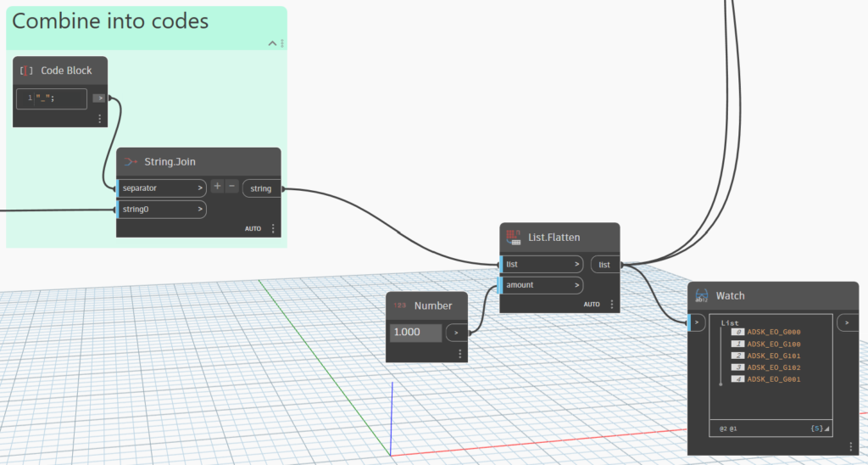Click the Code Block node icon
The image size is (868, 465).
click(x=25, y=70)
